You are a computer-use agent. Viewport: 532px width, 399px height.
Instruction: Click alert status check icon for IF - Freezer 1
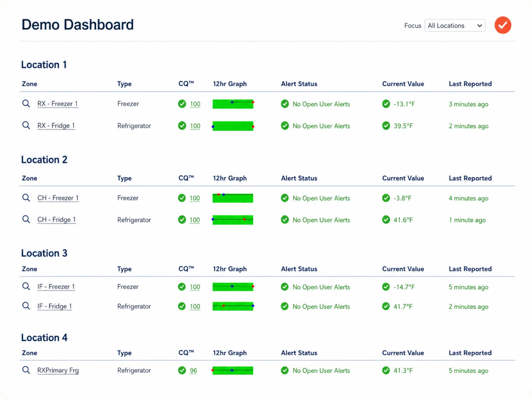coord(285,287)
